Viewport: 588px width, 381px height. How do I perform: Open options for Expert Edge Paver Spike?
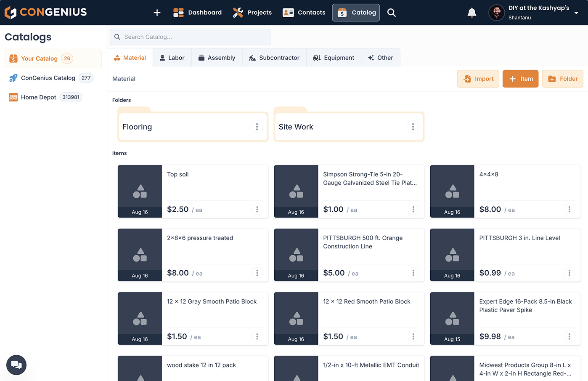[x=569, y=336]
